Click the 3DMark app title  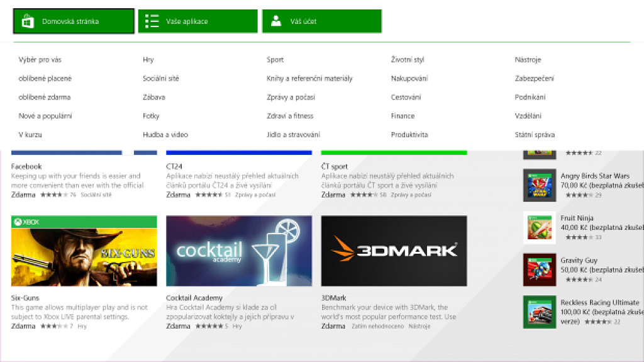(x=333, y=298)
